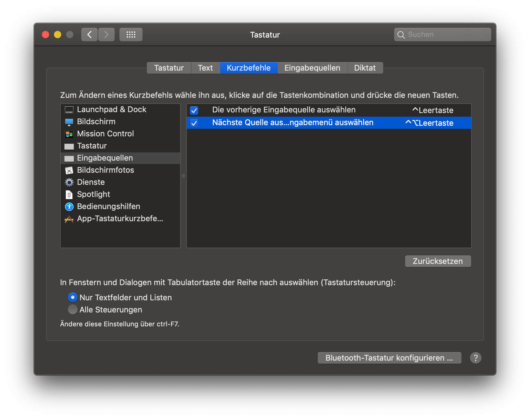Click the '^⌥Leertaste' shortcut key combination
The width and height of the screenshot is (530, 420).
pyautogui.click(x=429, y=123)
